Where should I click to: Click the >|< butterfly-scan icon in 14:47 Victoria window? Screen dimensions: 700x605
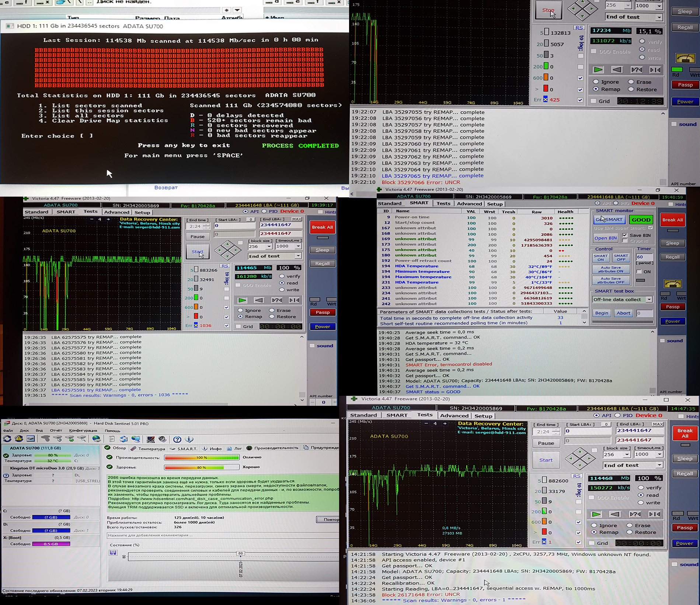[655, 514]
